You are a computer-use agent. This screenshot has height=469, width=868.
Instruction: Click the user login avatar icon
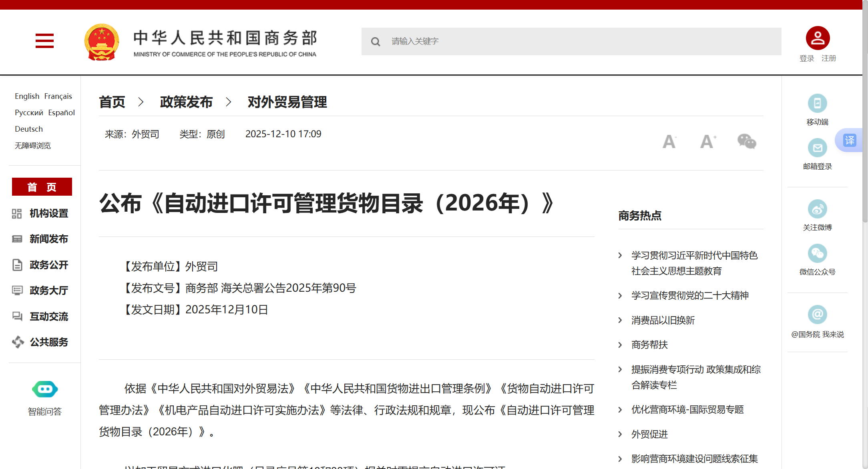pos(818,38)
